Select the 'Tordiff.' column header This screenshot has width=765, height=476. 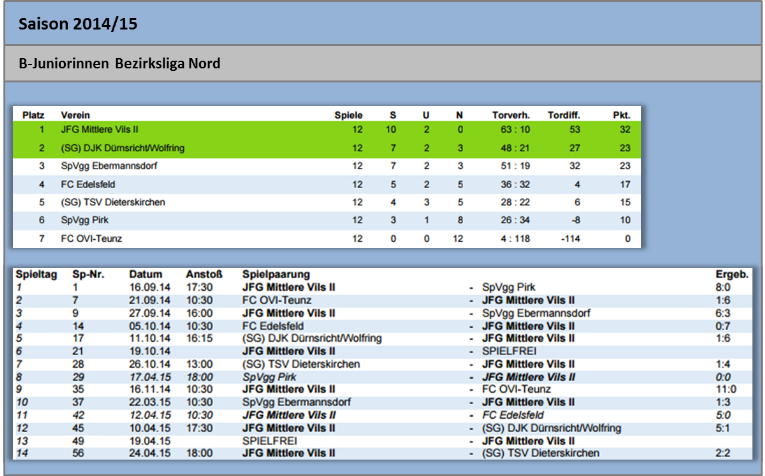pyautogui.click(x=564, y=115)
